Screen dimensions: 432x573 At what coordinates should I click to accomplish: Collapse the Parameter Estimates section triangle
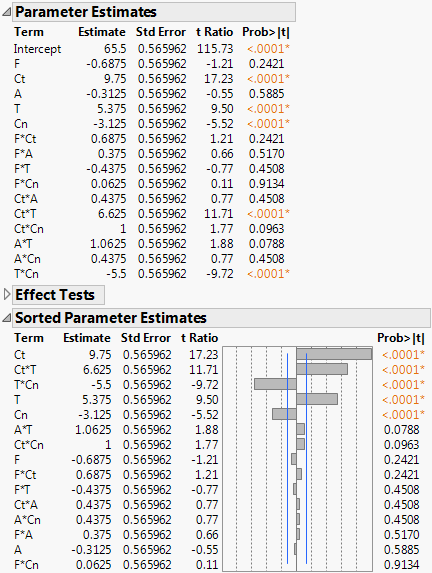(x=6, y=12)
